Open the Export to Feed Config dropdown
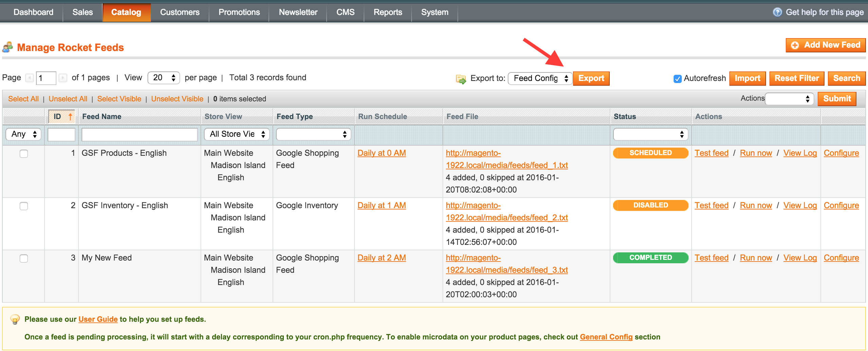This screenshot has width=868, height=351. point(540,79)
